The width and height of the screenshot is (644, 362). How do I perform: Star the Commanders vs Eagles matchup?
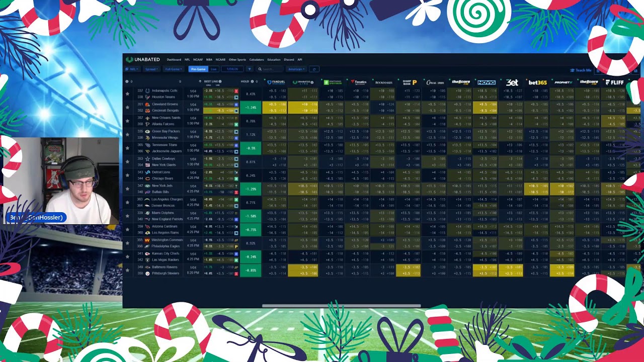coord(127,243)
